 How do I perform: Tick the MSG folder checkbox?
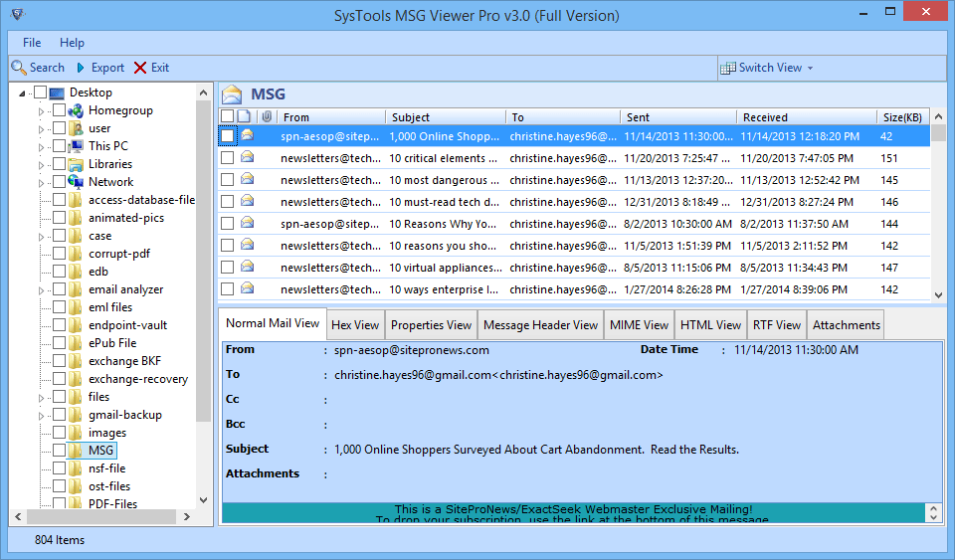pyautogui.click(x=59, y=451)
